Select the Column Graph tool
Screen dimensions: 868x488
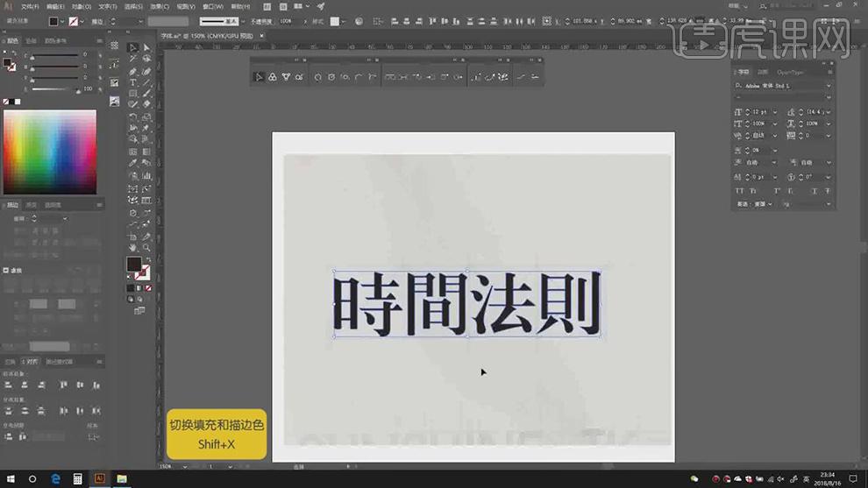146,176
